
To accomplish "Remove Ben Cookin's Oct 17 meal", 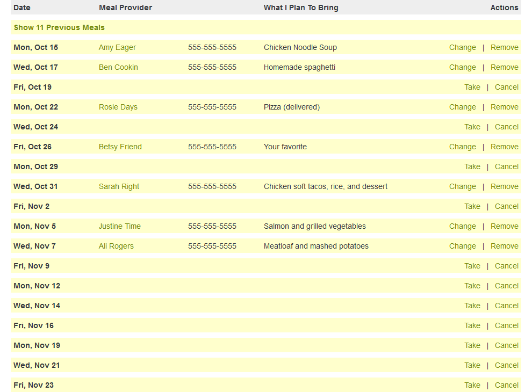I will 504,67.
